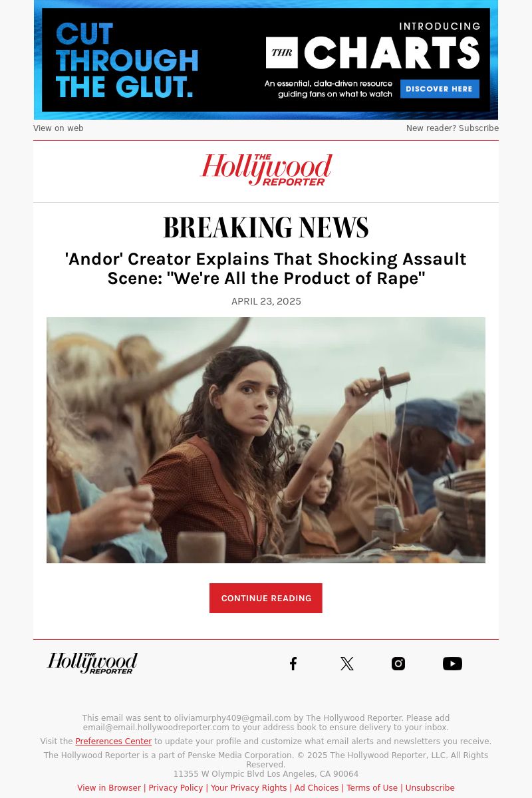The image size is (532, 798).
Task: Open the Terms of Use link
Action: [x=372, y=788]
